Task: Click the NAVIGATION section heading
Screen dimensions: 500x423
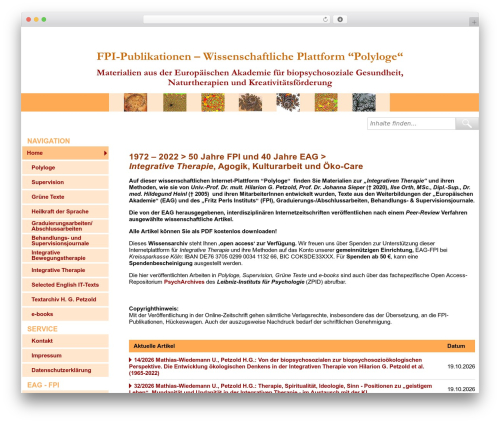Action: coord(49,141)
